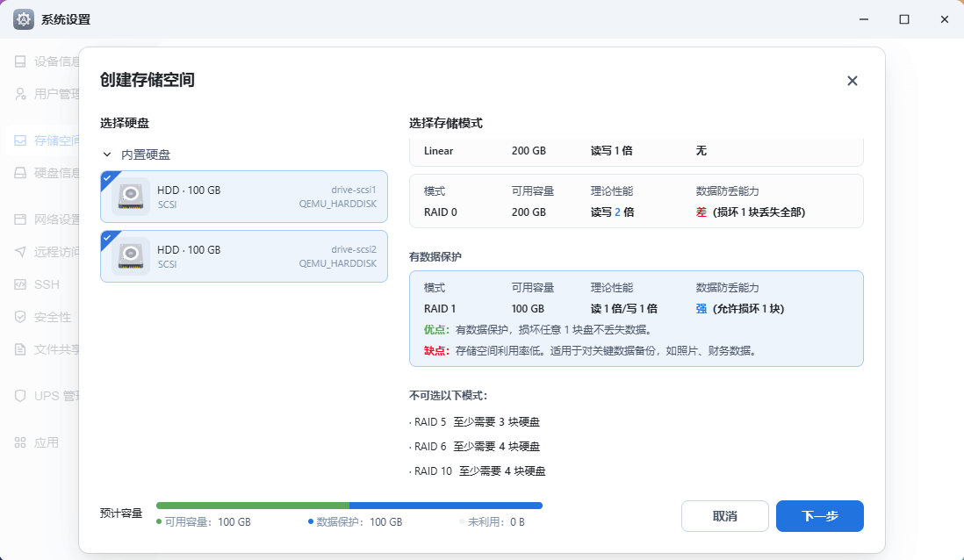Image resolution: width=964 pixels, height=560 pixels.
Task: Click the security shield sidebar icon
Action: click(x=20, y=317)
